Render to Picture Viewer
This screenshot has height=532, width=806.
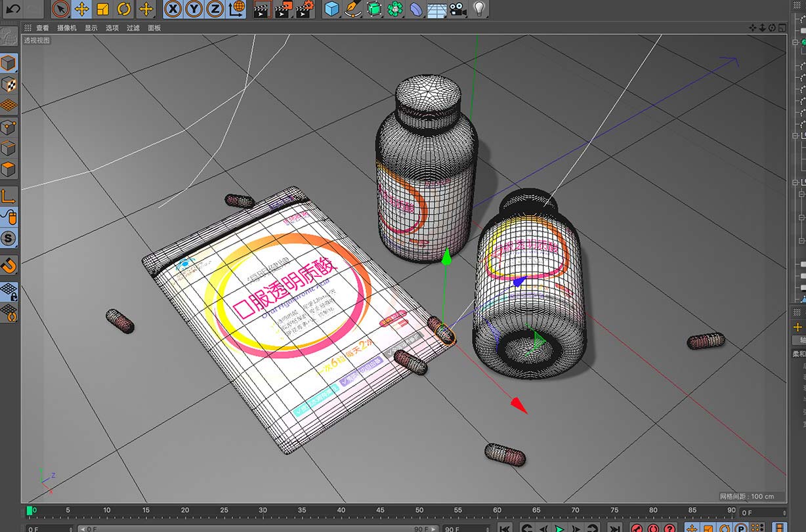(x=283, y=9)
